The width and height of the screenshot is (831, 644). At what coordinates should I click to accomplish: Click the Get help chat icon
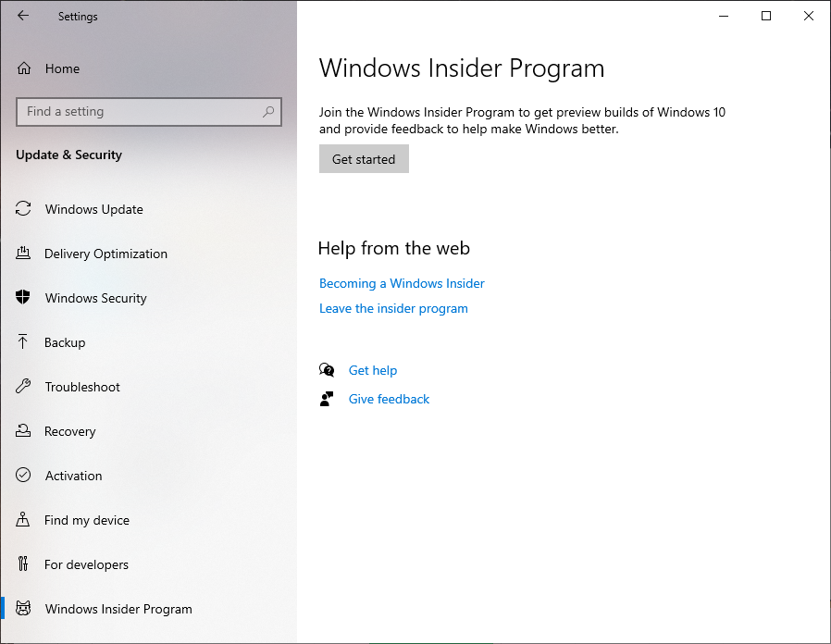pyautogui.click(x=327, y=370)
